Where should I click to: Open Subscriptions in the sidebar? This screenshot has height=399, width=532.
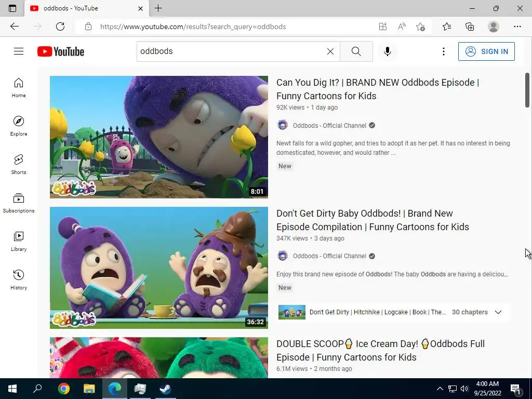pos(19,203)
